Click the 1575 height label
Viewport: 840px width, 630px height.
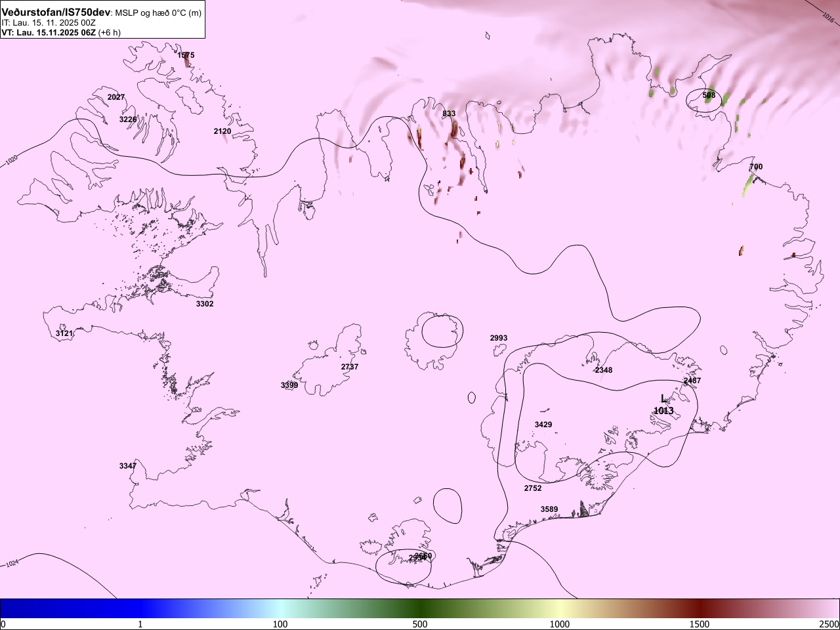[186, 56]
